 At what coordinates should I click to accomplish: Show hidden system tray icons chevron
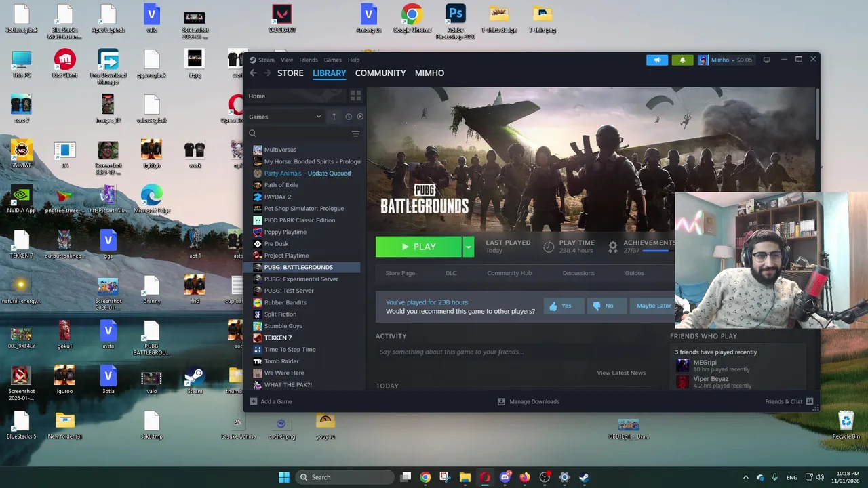pyautogui.click(x=745, y=477)
